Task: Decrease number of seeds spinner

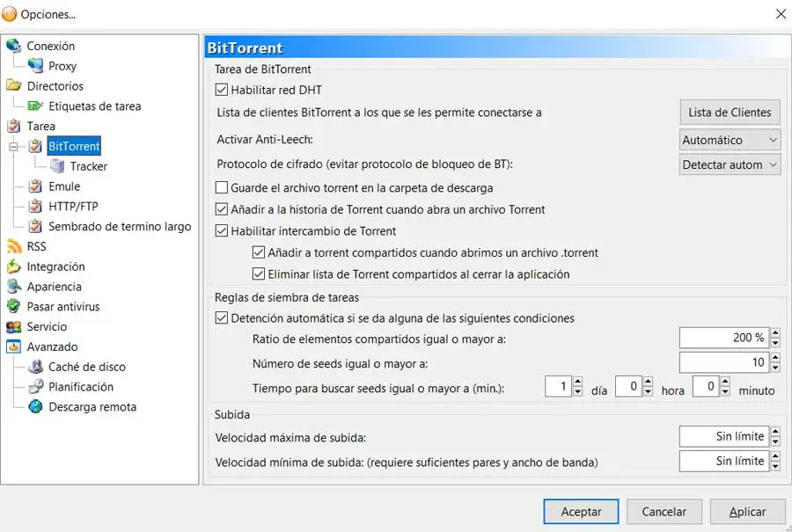Action: [775, 368]
